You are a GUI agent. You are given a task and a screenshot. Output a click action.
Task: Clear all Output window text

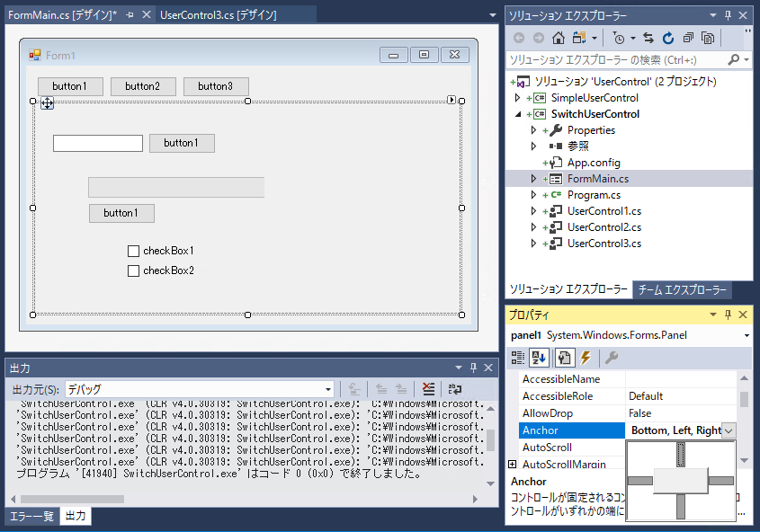pyautogui.click(x=428, y=389)
